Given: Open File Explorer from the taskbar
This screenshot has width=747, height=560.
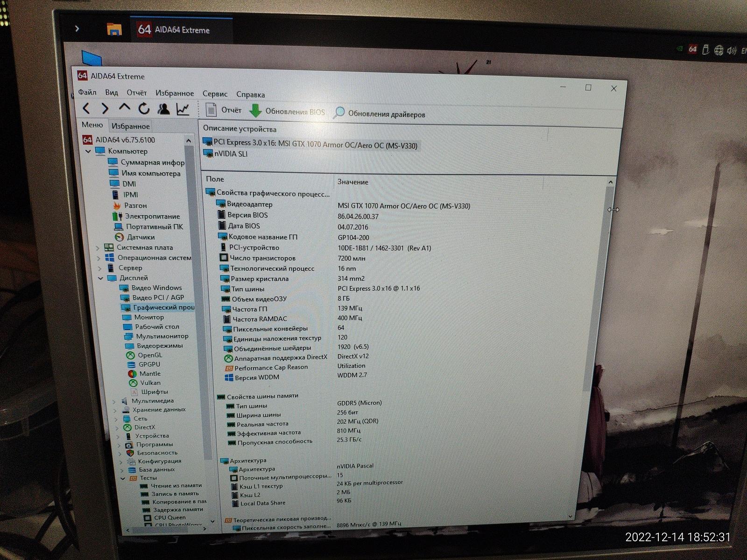Looking at the screenshot, I should (x=114, y=29).
